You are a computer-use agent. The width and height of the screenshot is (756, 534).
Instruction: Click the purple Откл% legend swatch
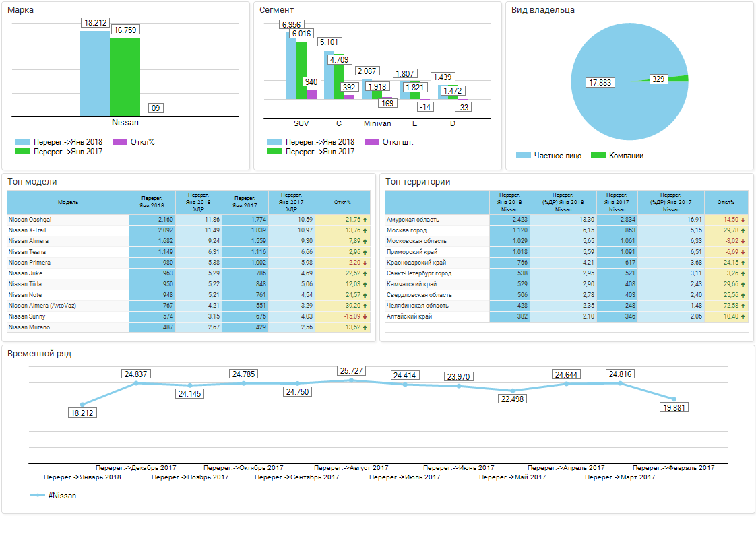click(x=120, y=142)
